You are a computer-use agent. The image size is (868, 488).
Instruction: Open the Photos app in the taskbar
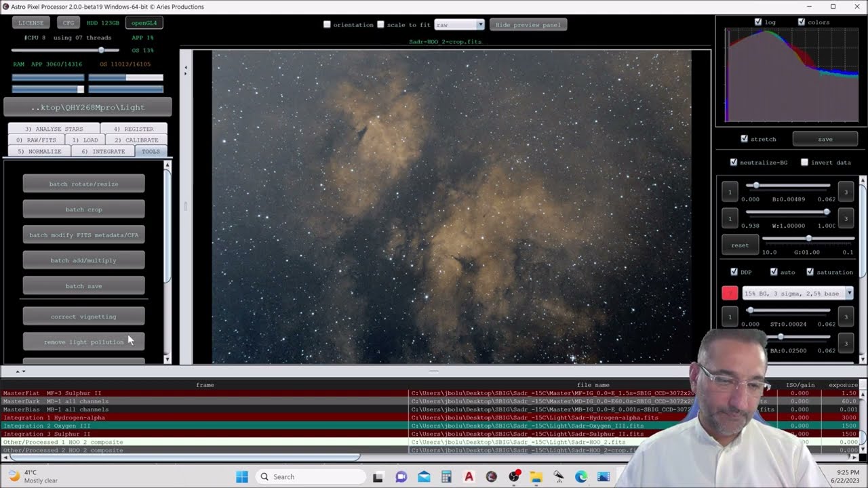[604, 476]
